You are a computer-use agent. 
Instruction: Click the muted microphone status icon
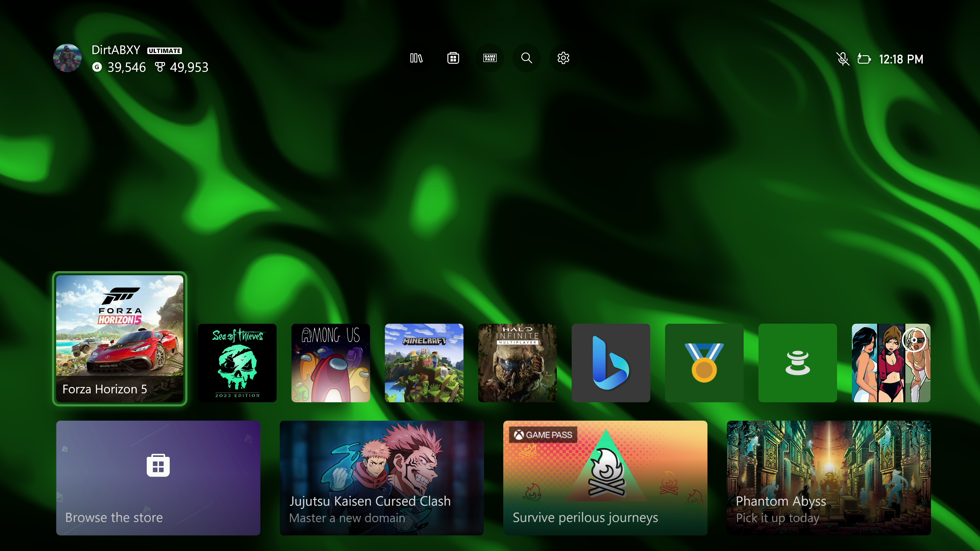pos(843,59)
